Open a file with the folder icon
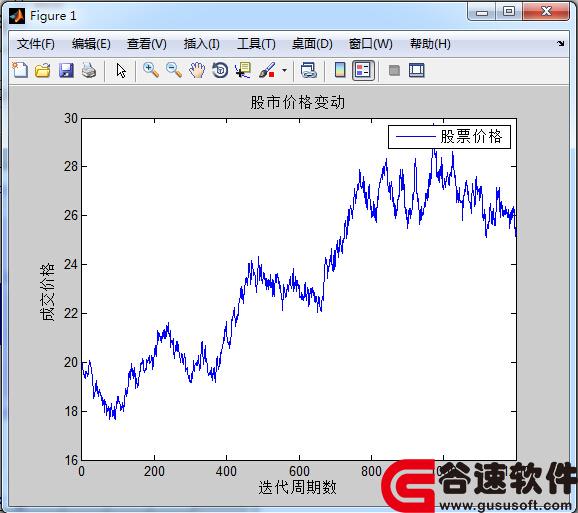Image resolution: width=578 pixels, height=513 pixels. click(x=43, y=70)
